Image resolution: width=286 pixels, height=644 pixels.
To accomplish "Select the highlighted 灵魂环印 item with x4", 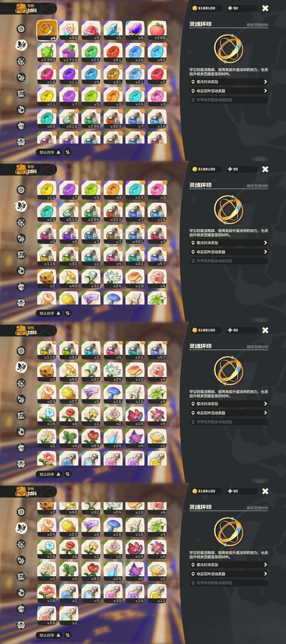I will 47,31.
